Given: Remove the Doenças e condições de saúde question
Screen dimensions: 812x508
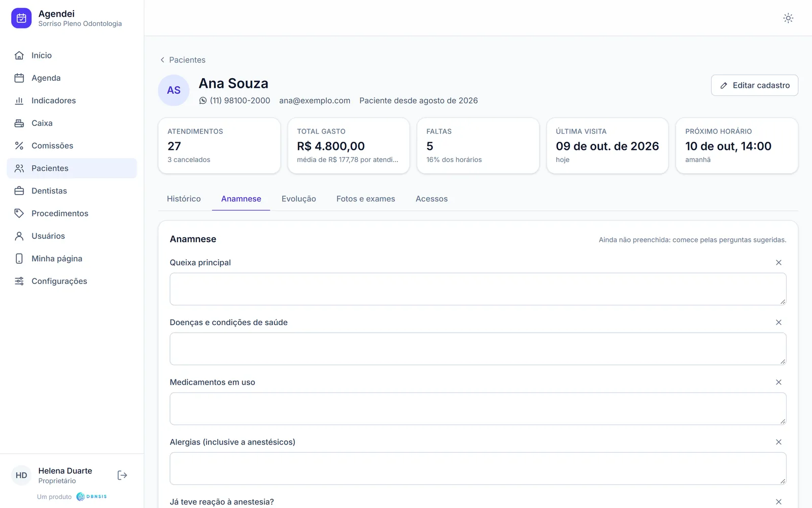Looking at the screenshot, I should point(779,323).
